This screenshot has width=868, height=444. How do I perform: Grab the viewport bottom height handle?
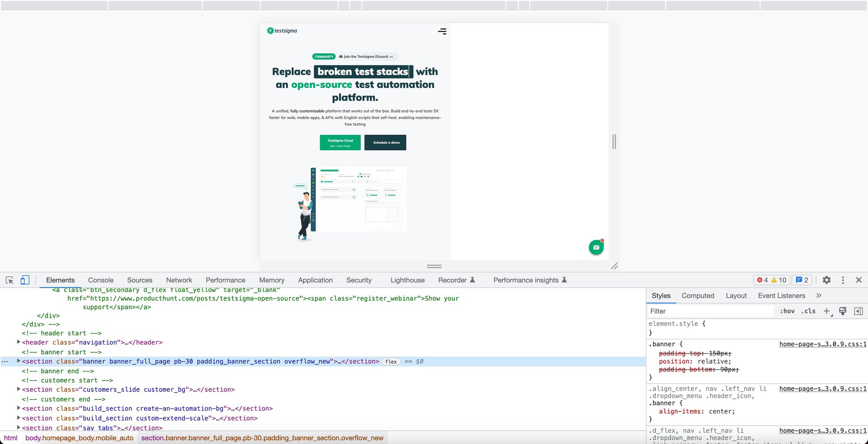click(434, 266)
